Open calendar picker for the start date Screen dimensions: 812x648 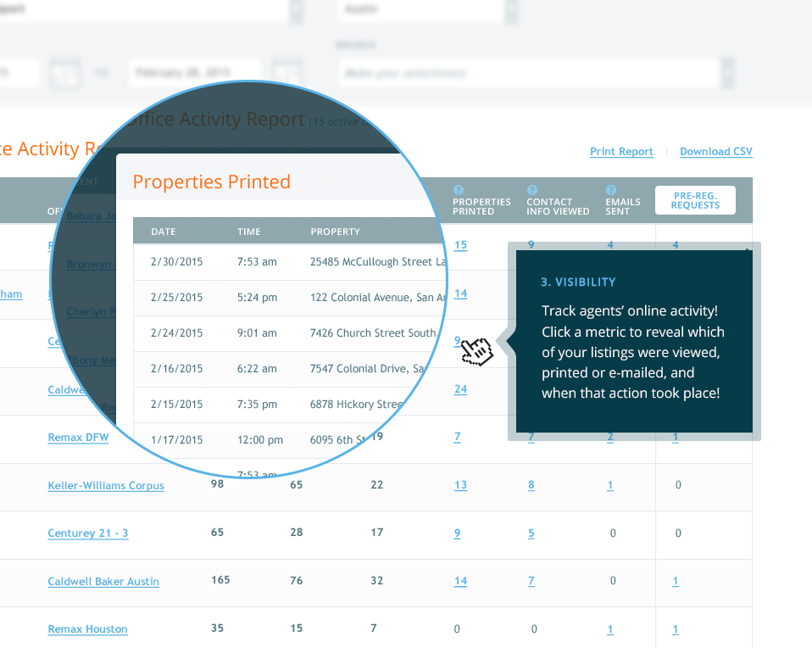[x=63, y=74]
